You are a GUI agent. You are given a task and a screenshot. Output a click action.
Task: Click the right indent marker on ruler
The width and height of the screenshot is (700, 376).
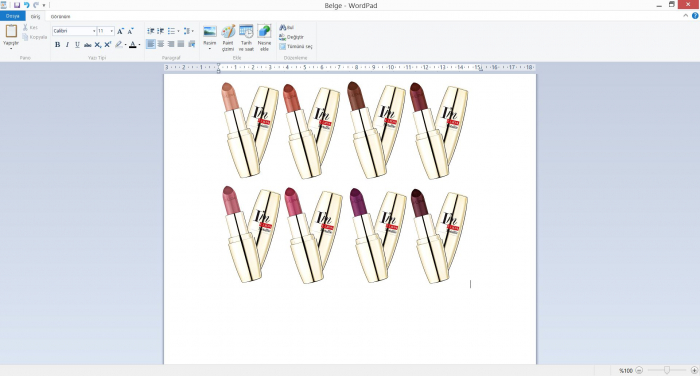(x=480, y=69)
